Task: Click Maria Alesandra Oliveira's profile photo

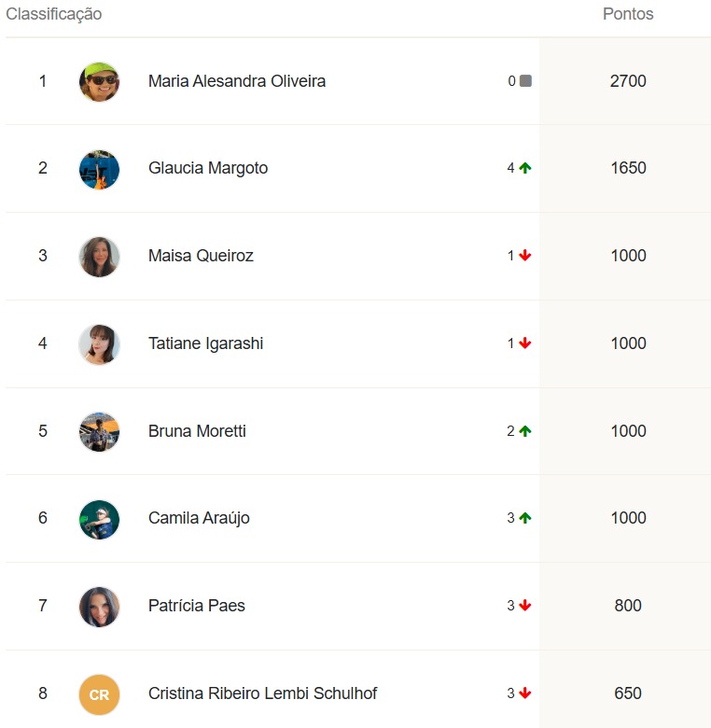Action: (x=99, y=82)
